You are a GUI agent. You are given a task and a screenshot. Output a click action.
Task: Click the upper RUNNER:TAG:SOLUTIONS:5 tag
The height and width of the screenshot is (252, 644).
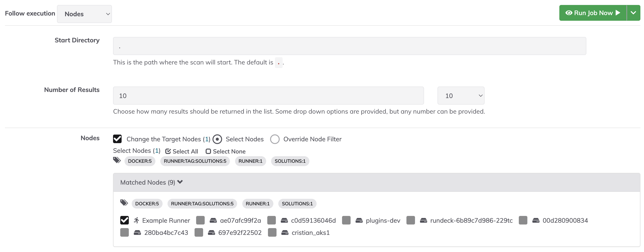pyautogui.click(x=195, y=161)
